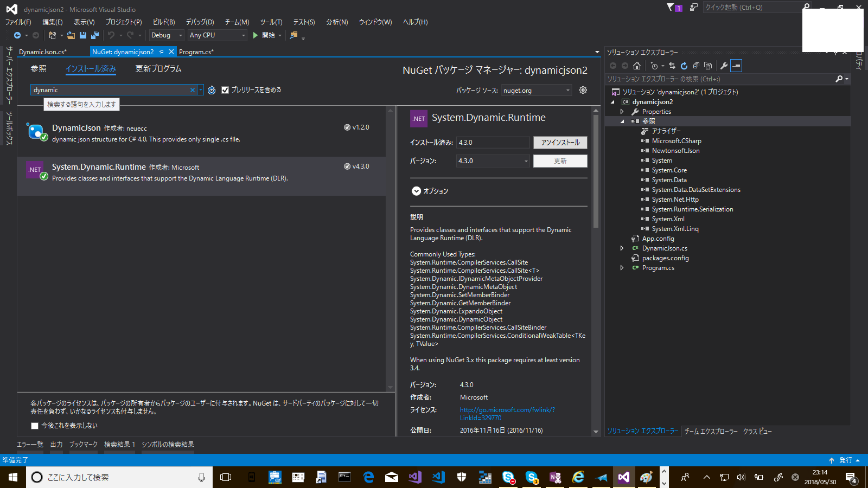Click the Quick Launch search box
Screen dimensions: 868x488
752,7
